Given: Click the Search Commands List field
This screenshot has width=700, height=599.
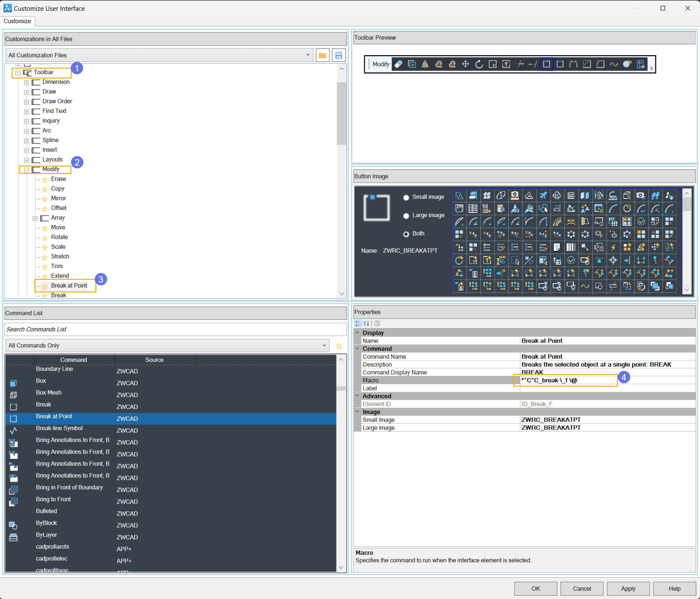Looking at the screenshot, I should pyautogui.click(x=176, y=329).
